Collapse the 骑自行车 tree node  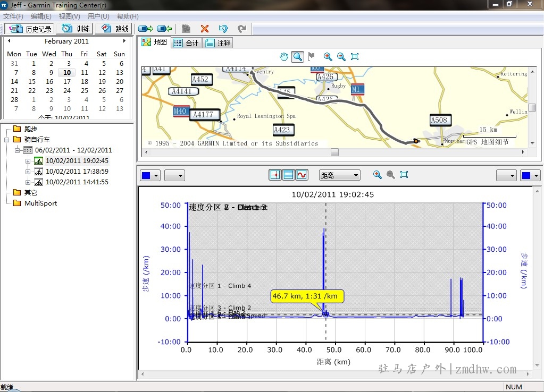click(6, 140)
